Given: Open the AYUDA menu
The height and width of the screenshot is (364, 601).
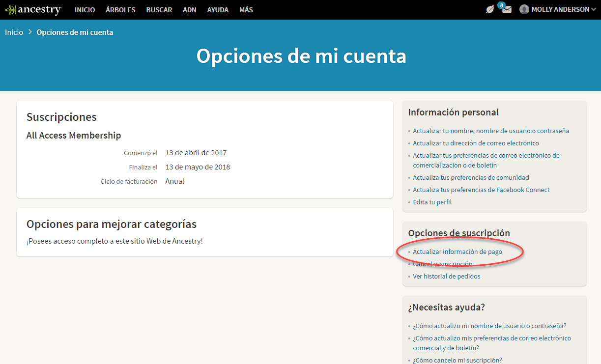Looking at the screenshot, I should click(218, 10).
